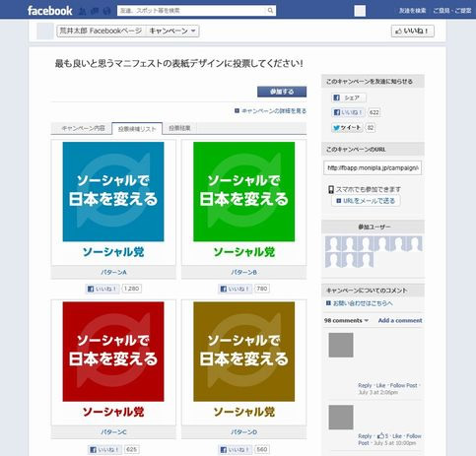Click the 560 like count for パターンD

pyautogui.click(x=262, y=449)
